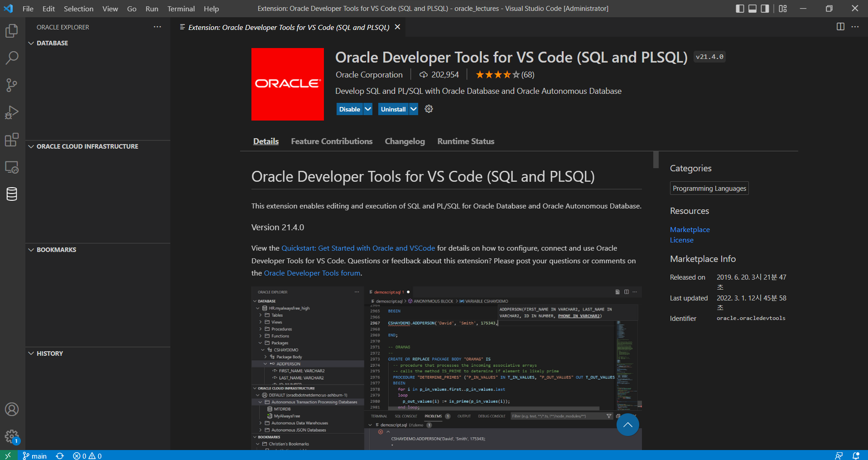
Task: Open the Source Control view
Action: click(x=12, y=85)
